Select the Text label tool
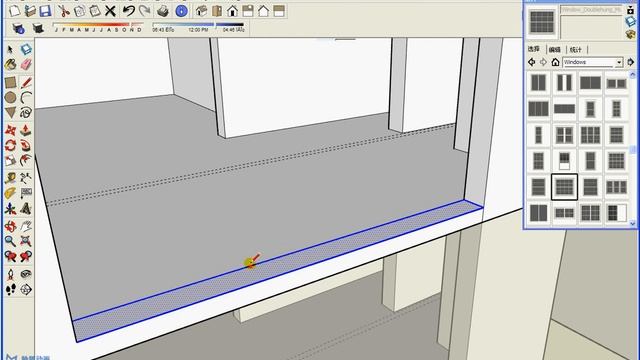The height and width of the screenshot is (360, 640). (26, 193)
